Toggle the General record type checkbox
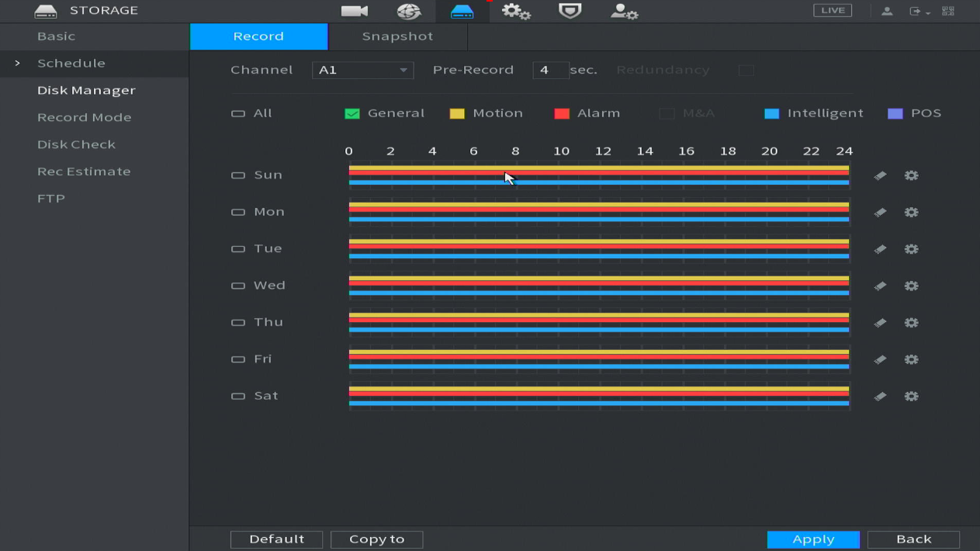The width and height of the screenshot is (980, 551). 352,113
